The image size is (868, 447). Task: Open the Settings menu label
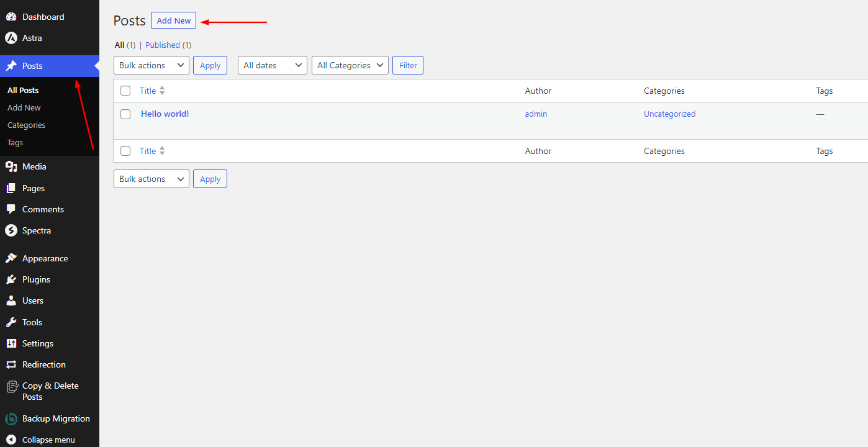pos(38,343)
